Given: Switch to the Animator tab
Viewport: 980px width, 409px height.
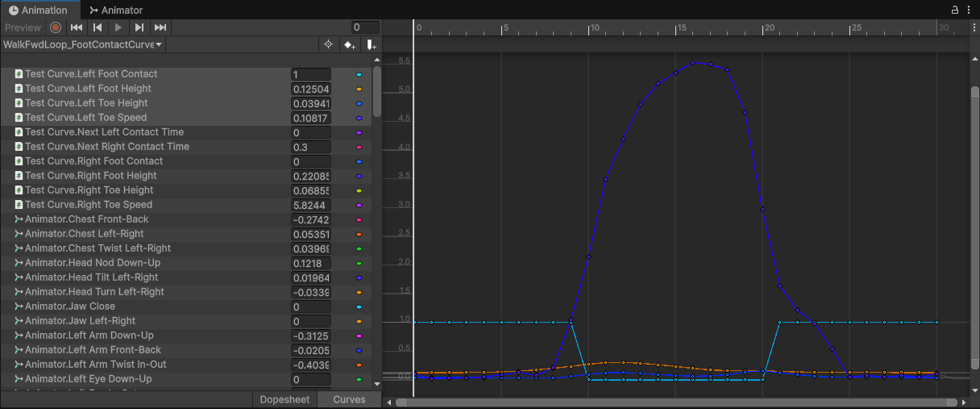Looking at the screenshot, I should 116,10.
